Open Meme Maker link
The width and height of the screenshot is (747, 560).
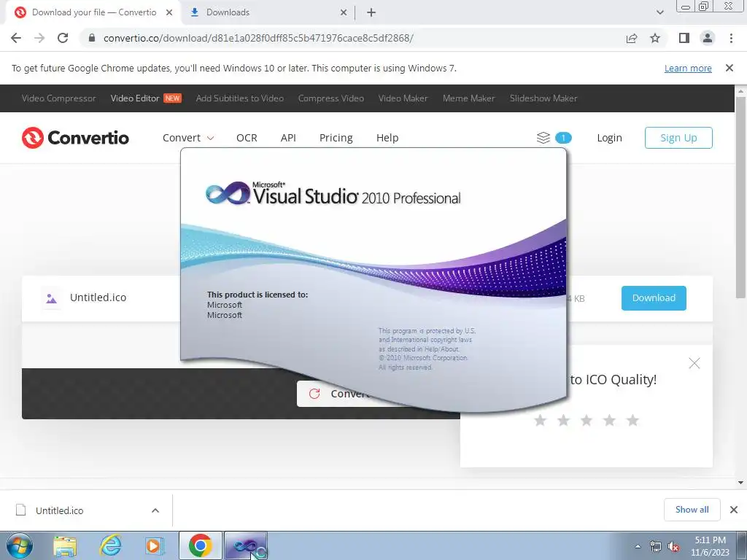click(x=469, y=98)
